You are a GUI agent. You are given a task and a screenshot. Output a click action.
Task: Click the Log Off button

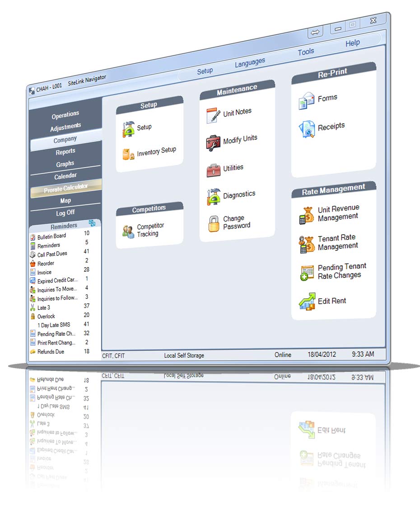[x=65, y=212]
